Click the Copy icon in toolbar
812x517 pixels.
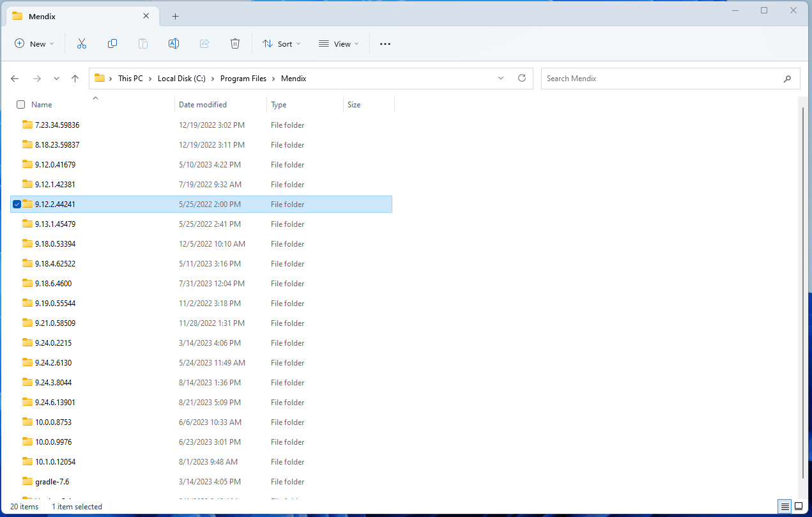coord(112,43)
